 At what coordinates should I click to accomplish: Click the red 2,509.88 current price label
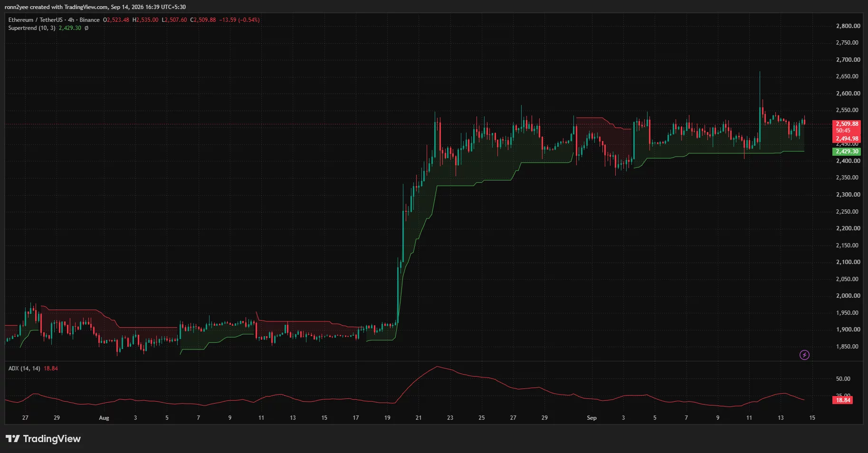[847, 124]
